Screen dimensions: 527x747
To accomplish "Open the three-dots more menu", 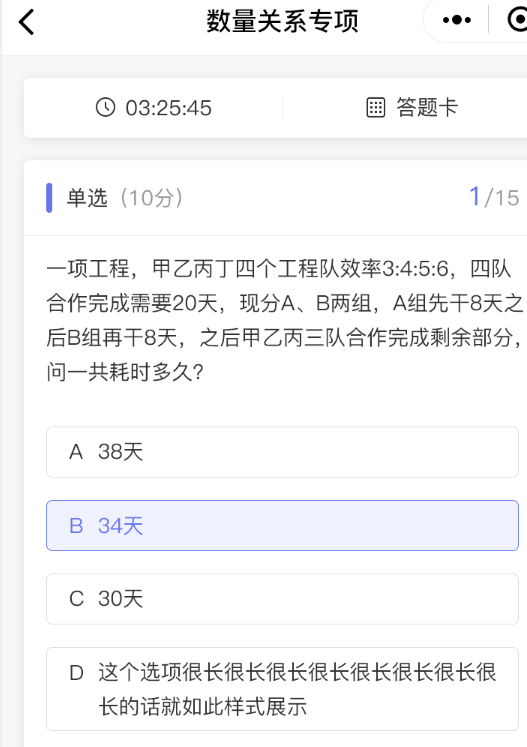I will coord(456,20).
